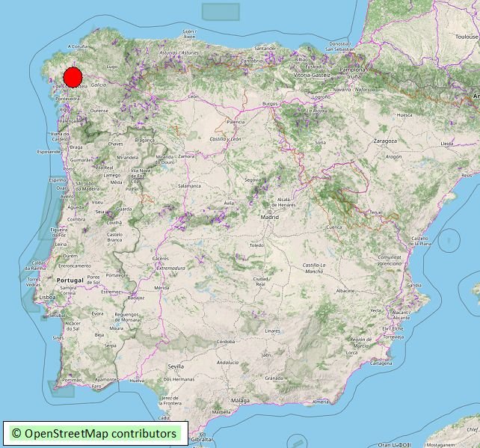Click the red location marker near Santiago de Compostela
Image resolution: width=480 pixels, height=448 pixels.
(x=73, y=77)
